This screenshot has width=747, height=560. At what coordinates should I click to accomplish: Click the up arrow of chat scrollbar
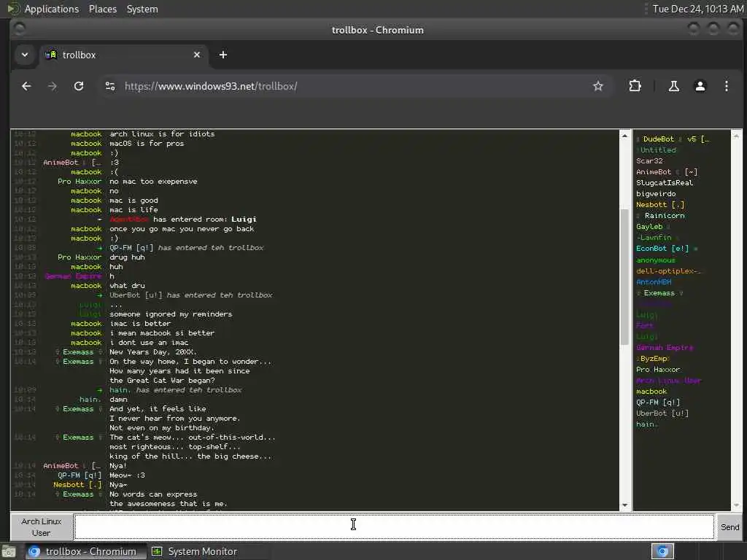624,136
